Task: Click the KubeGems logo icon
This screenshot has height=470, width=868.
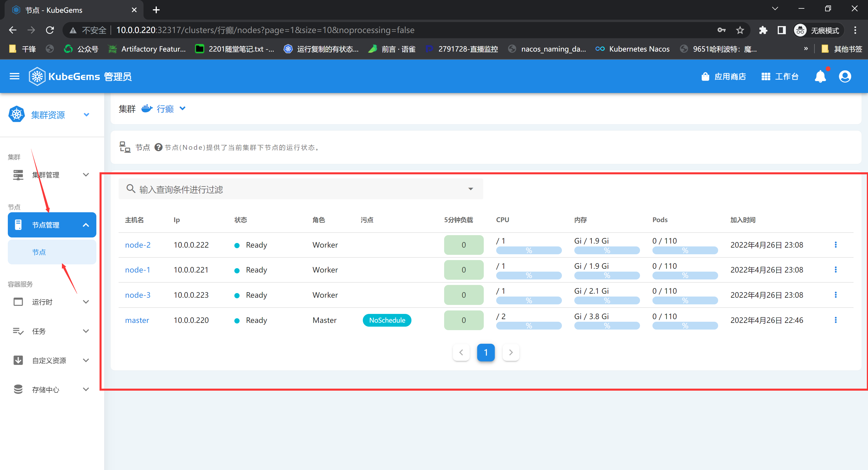Action: [37, 76]
